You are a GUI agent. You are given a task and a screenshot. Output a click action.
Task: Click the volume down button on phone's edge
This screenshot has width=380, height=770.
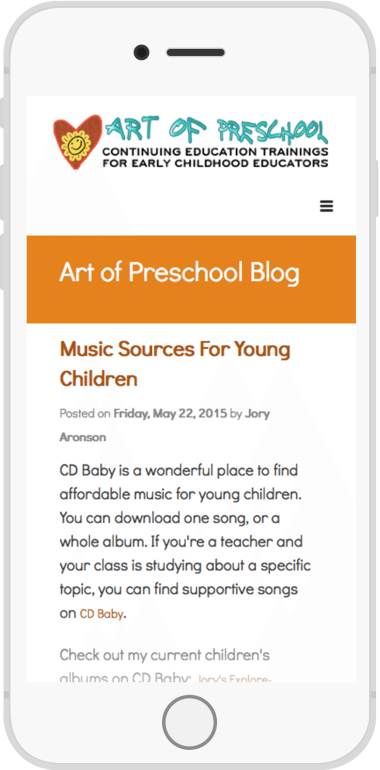click(x=2, y=261)
